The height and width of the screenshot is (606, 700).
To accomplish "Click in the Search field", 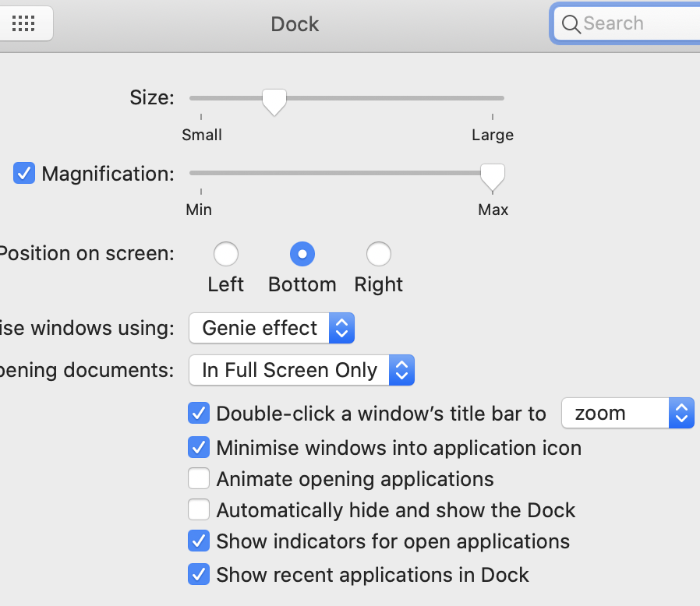I will [x=635, y=23].
